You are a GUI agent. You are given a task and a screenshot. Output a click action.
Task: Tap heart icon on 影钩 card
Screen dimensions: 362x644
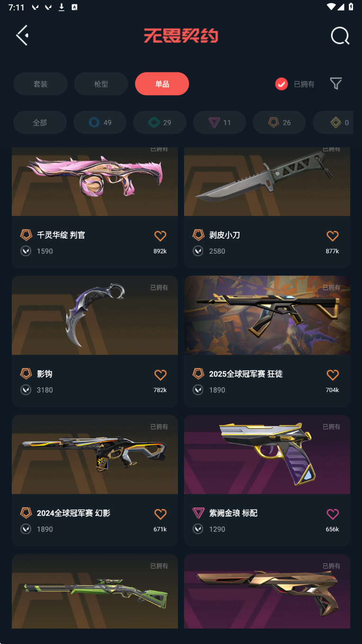coord(160,375)
